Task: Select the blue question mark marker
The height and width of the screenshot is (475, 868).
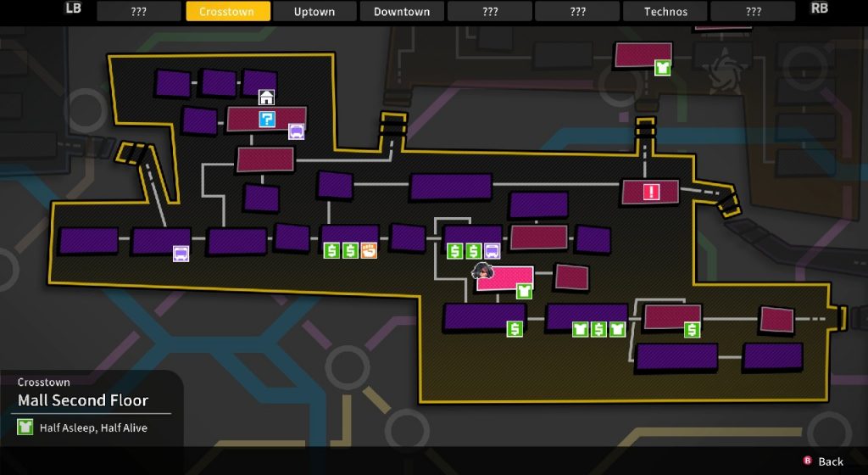Action: [267, 120]
